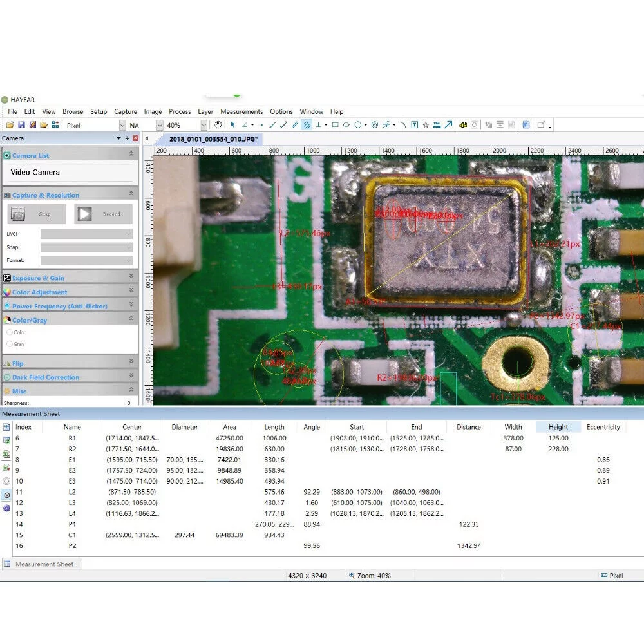This screenshot has width=644, height=644.
Task: Select the hand pan tool
Action: pyautogui.click(x=218, y=125)
